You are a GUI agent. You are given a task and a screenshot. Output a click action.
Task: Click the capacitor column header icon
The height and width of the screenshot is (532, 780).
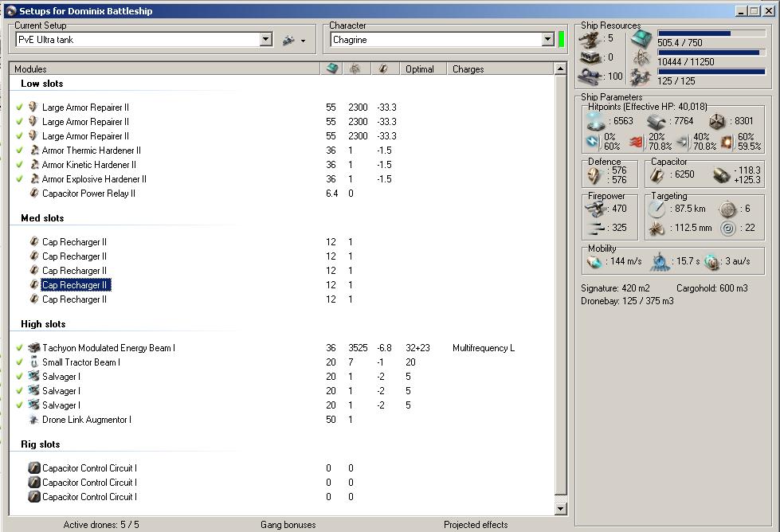[x=383, y=68]
